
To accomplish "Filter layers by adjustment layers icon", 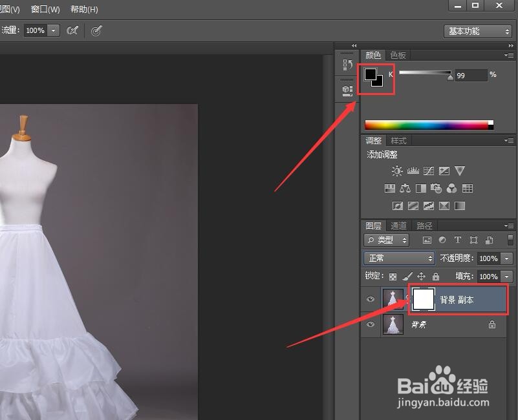I will [442, 240].
